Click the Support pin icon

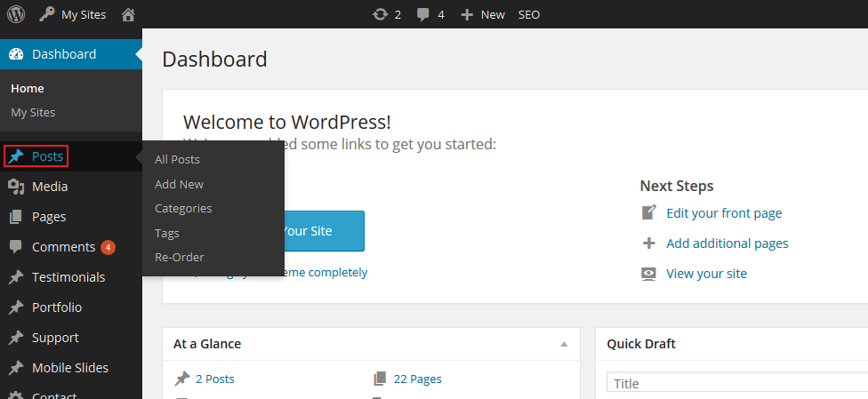[x=15, y=338]
